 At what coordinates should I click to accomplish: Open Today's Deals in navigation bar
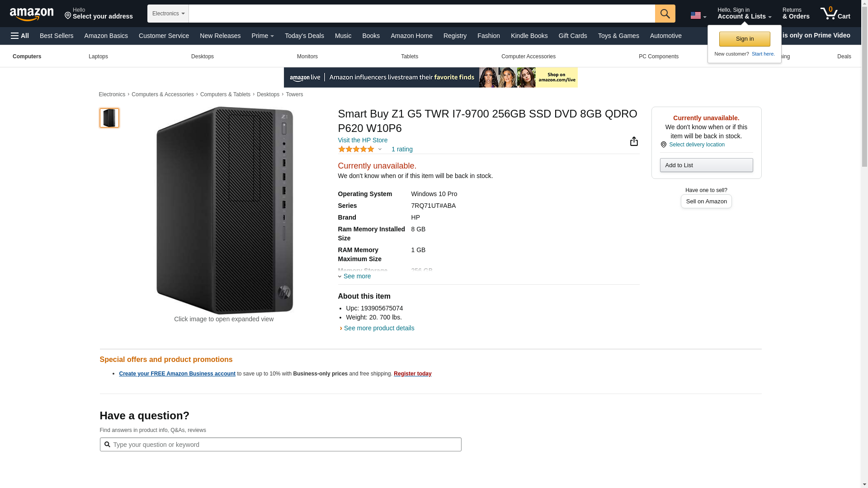304,36
